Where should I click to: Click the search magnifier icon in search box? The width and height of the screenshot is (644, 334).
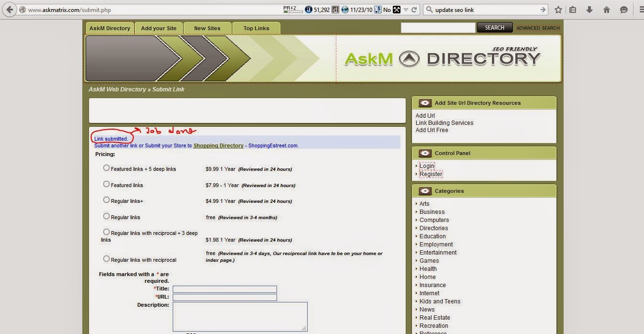point(429,10)
